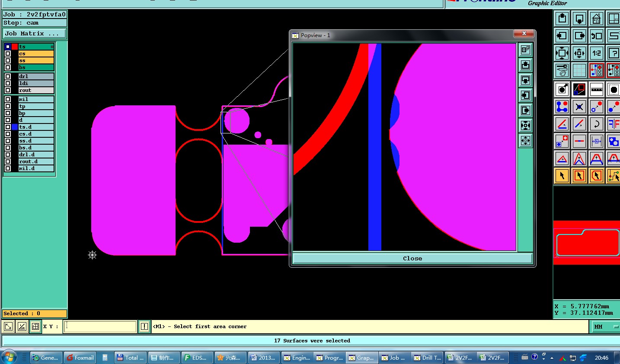
Task: Select the polygon selection arrow tool
Action: pos(597,176)
